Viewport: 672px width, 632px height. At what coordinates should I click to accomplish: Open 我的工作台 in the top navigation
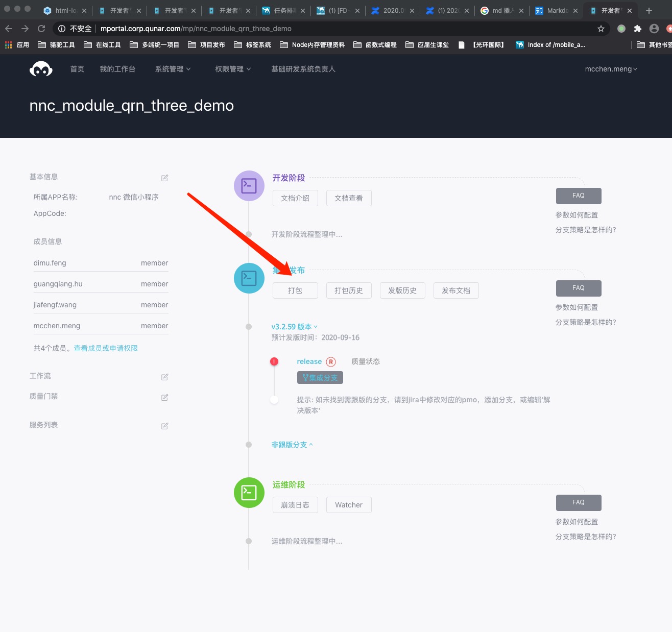pos(117,69)
